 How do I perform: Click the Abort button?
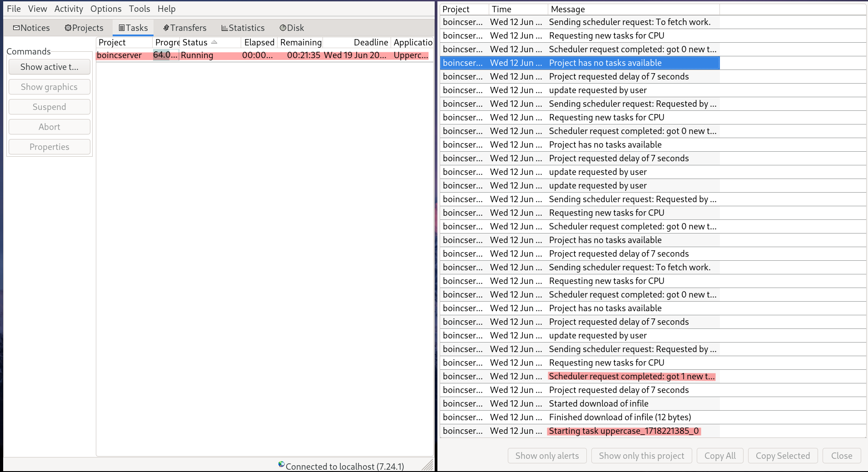(50, 127)
